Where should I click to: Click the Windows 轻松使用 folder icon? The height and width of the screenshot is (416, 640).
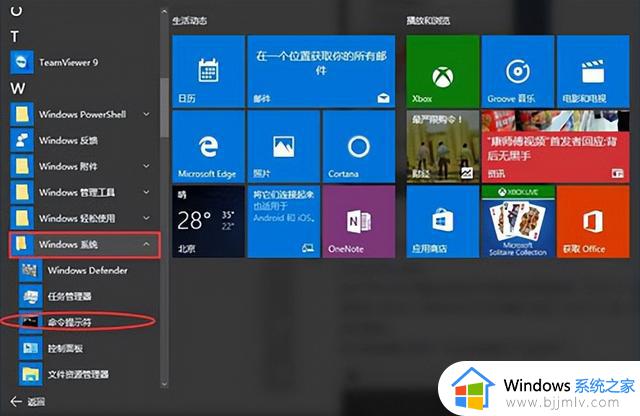pyautogui.click(x=22, y=218)
